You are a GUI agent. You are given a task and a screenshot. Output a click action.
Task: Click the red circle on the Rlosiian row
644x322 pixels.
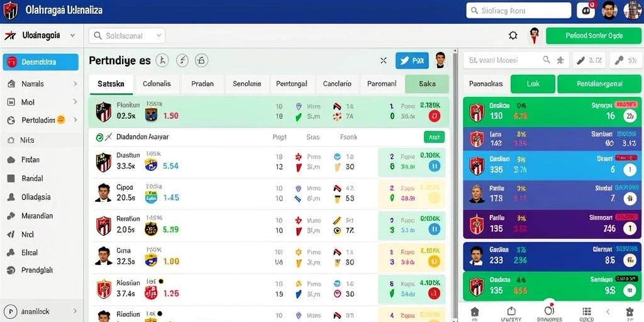click(435, 293)
